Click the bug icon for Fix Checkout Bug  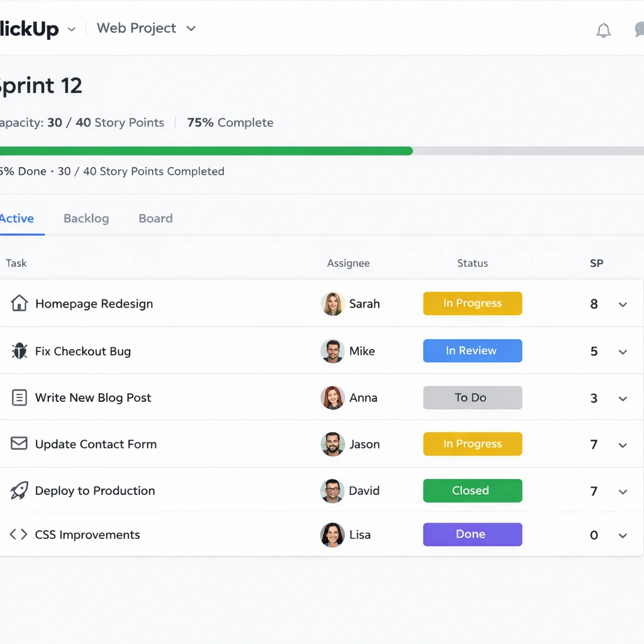coord(19,351)
